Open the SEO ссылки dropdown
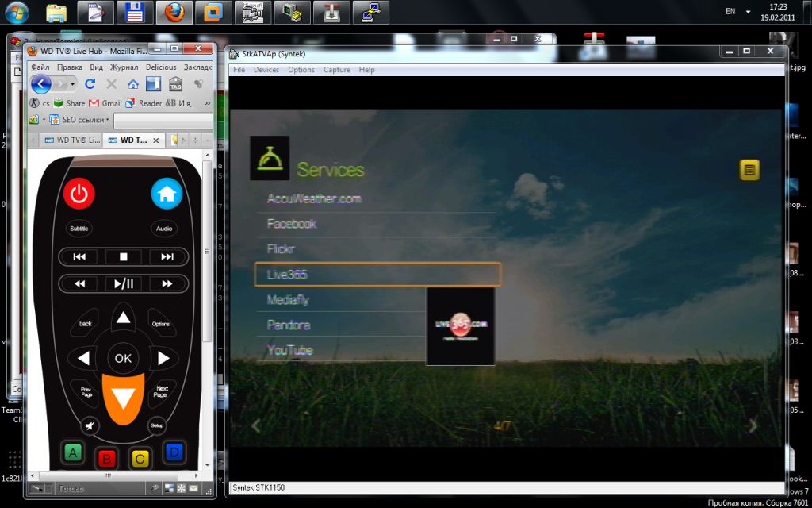This screenshot has width=812, height=508. click(x=79, y=120)
